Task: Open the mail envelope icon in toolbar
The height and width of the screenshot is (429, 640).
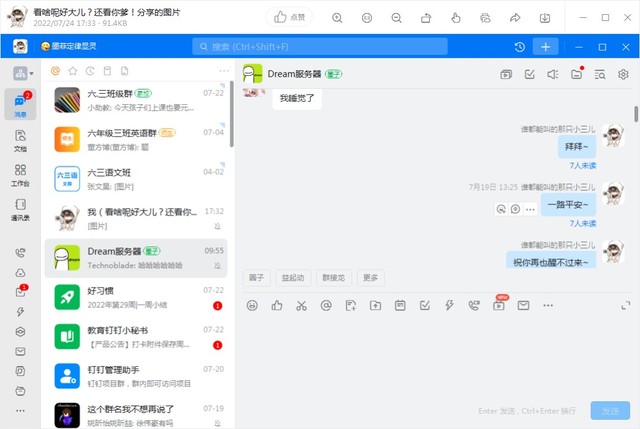Action: pyautogui.click(x=522, y=305)
